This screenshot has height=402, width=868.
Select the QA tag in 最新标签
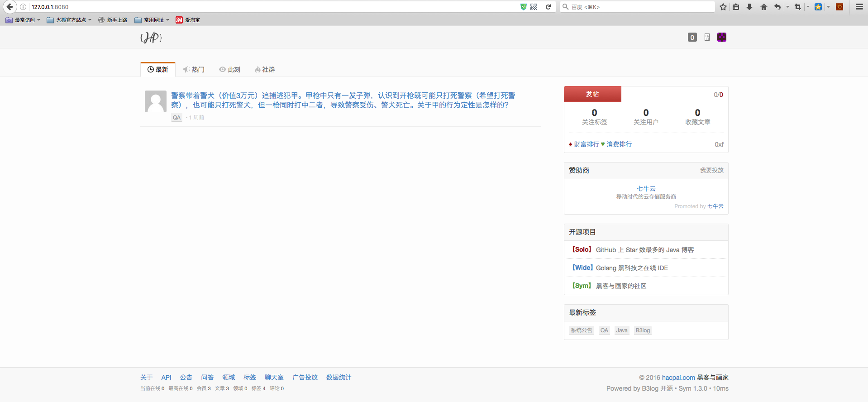point(604,330)
